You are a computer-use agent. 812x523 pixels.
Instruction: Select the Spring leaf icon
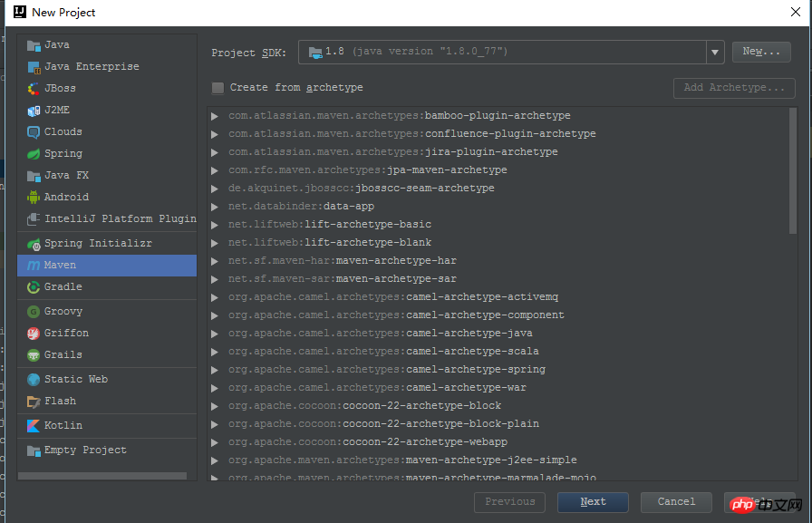coord(34,154)
